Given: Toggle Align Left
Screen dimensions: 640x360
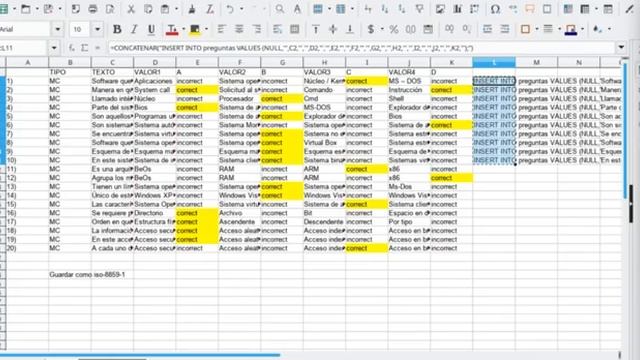Looking at the screenshot, I should (222, 29).
